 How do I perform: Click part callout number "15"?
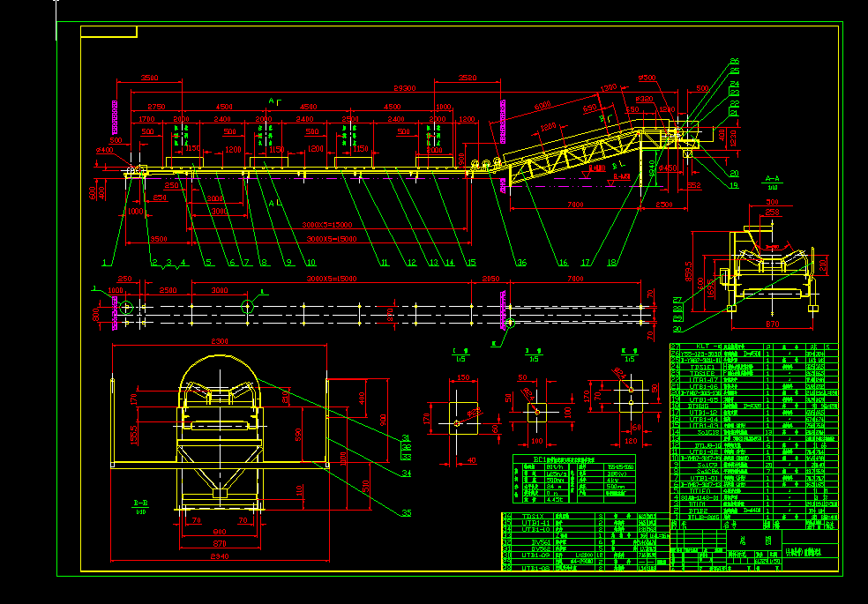[471, 263]
